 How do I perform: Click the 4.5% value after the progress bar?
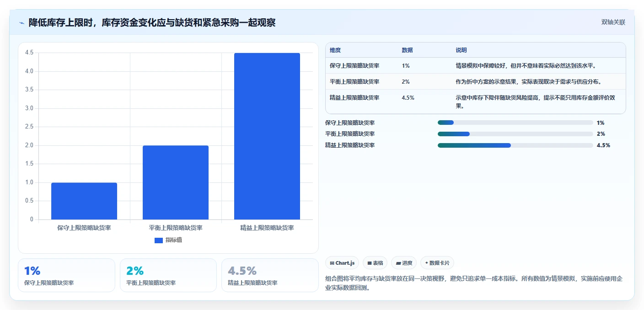pyautogui.click(x=603, y=145)
